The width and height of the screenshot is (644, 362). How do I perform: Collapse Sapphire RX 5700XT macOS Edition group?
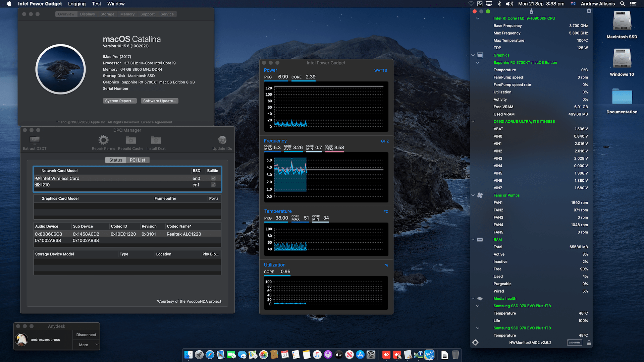click(x=478, y=63)
